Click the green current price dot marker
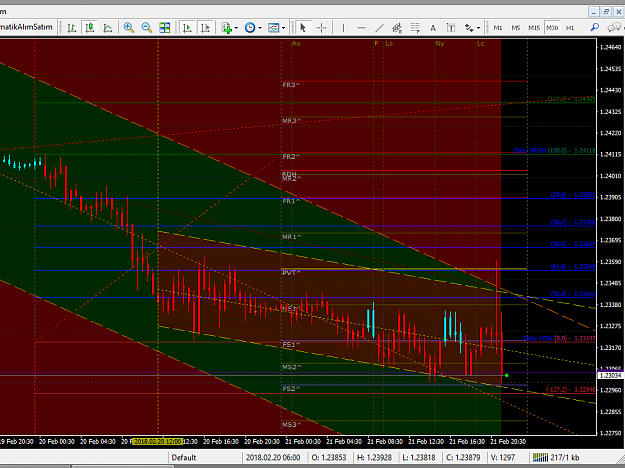Image resolution: width=625 pixels, height=468 pixels. [x=506, y=376]
